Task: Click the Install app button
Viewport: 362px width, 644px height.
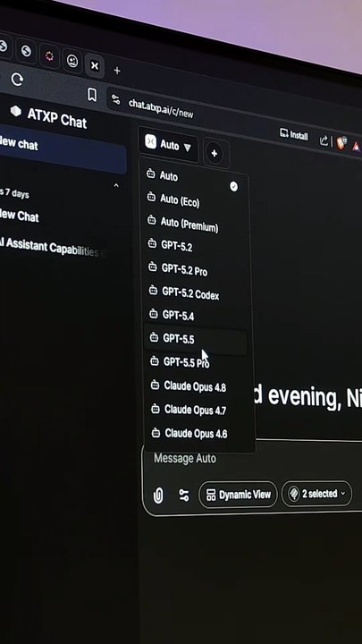Action: 294,134
